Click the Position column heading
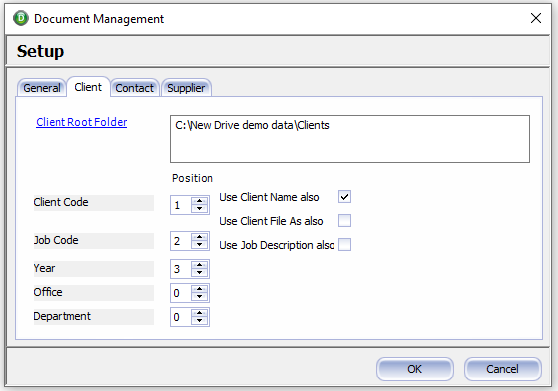This screenshot has width=558, height=391. click(192, 178)
